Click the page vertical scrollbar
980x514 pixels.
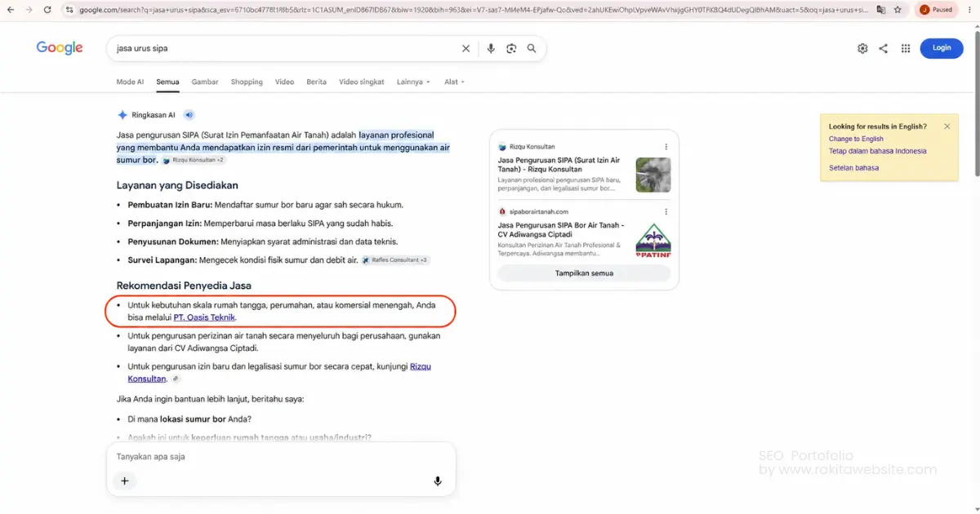pyautogui.click(x=977, y=102)
